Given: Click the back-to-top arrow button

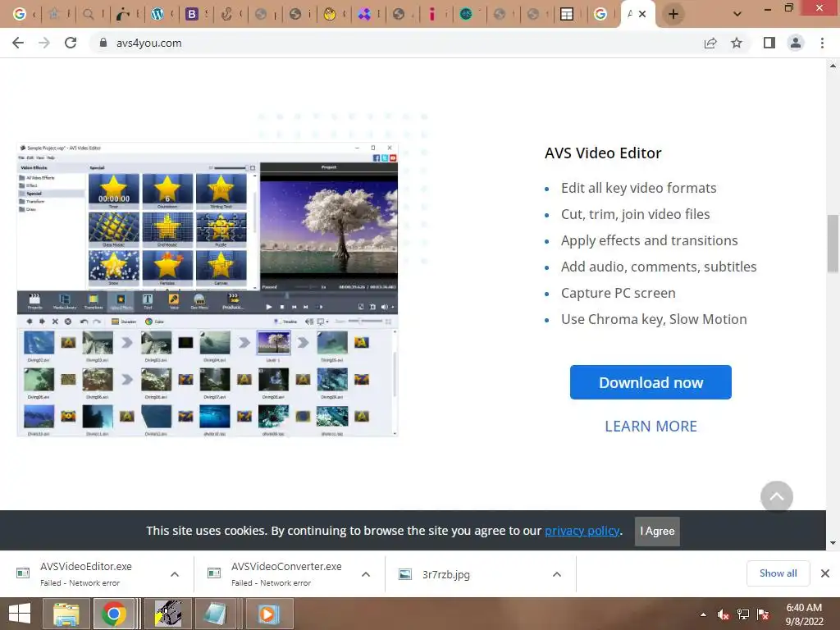Looking at the screenshot, I should click(777, 497).
